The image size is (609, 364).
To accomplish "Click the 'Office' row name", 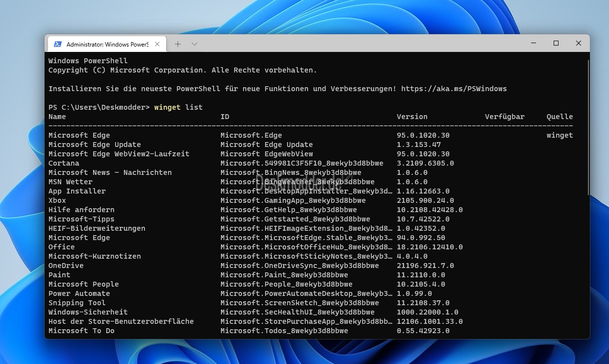I will click(x=62, y=247).
